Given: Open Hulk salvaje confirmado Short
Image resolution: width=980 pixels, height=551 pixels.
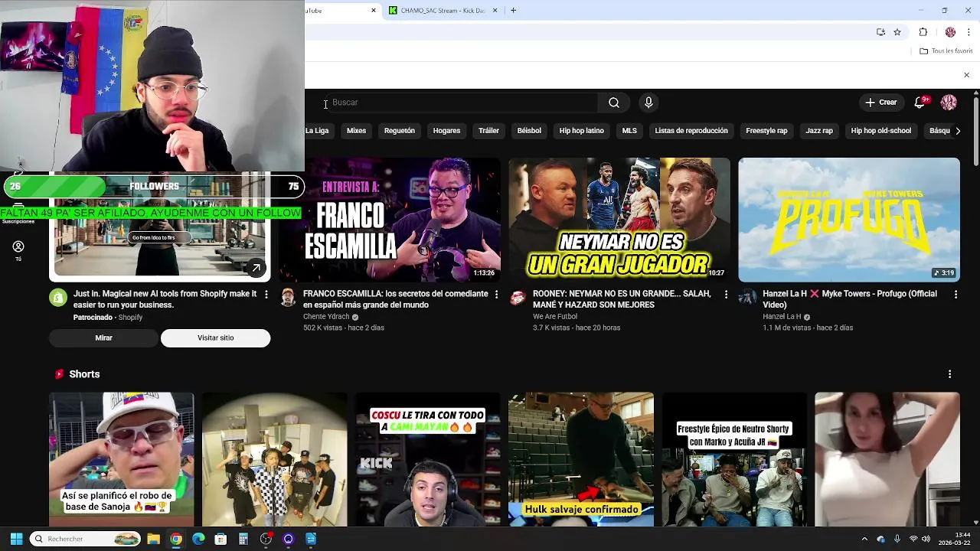Looking at the screenshot, I should (581, 459).
